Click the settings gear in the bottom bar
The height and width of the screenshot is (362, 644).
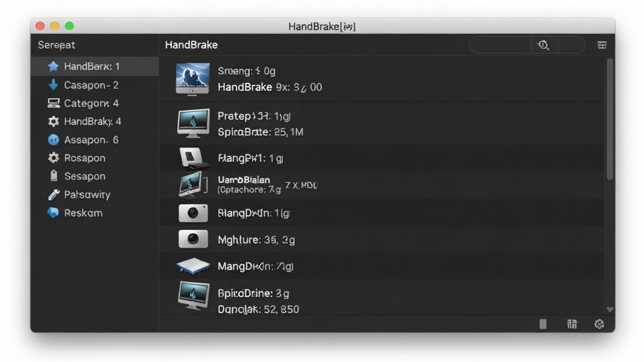pyautogui.click(x=599, y=324)
